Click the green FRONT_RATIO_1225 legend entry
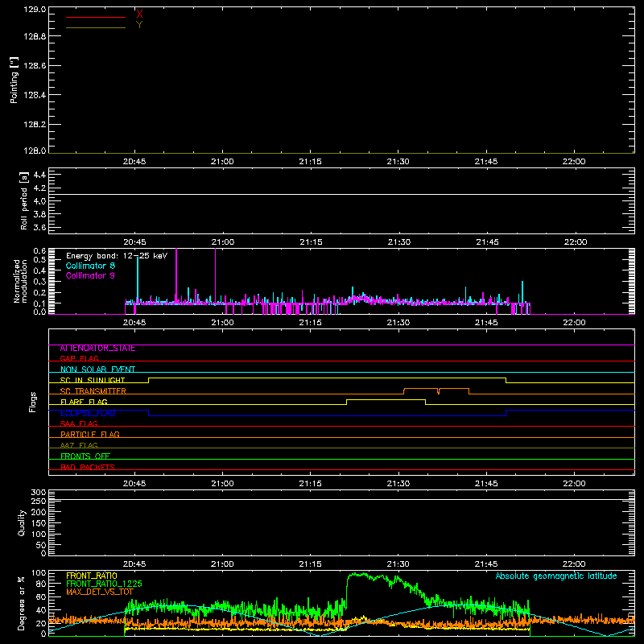 (104, 584)
